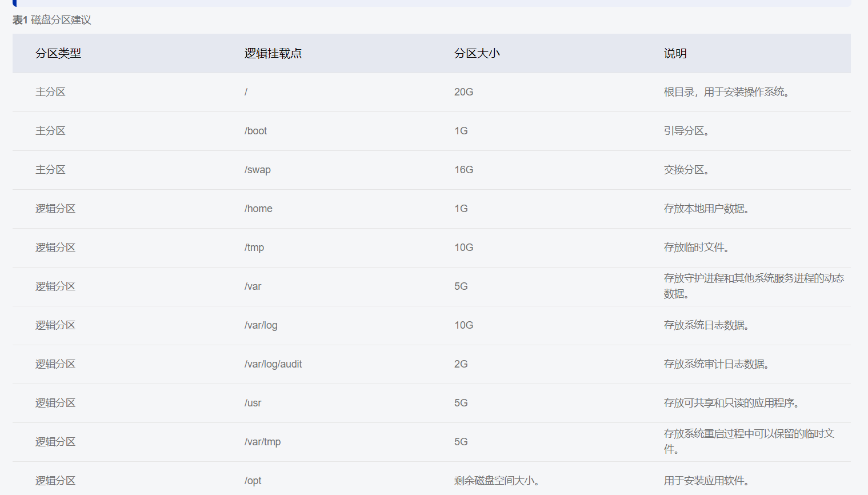Click '逻辑分区' in the /var/log/audit row
This screenshot has height=495, width=868.
(x=55, y=364)
